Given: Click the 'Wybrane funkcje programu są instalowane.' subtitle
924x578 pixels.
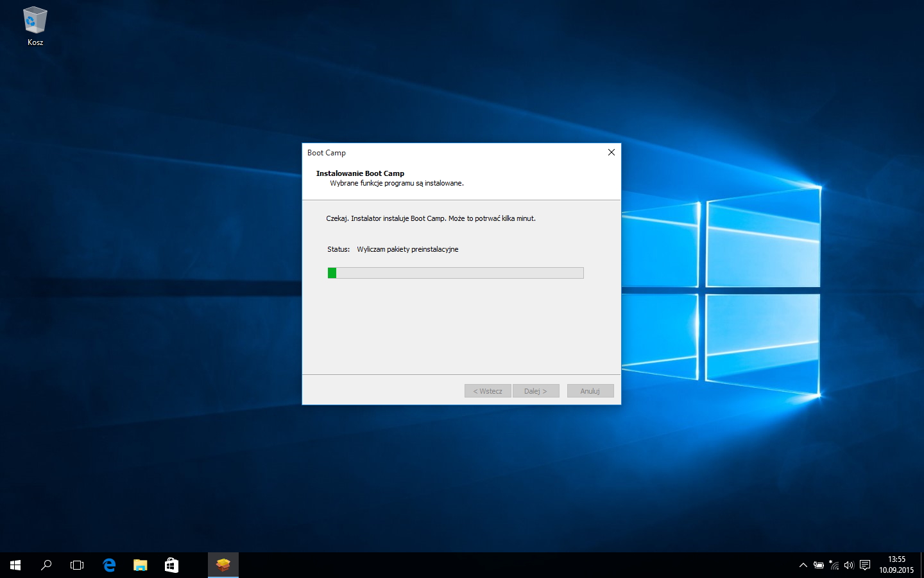Looking at the screenshot, I should coord(397,183).
